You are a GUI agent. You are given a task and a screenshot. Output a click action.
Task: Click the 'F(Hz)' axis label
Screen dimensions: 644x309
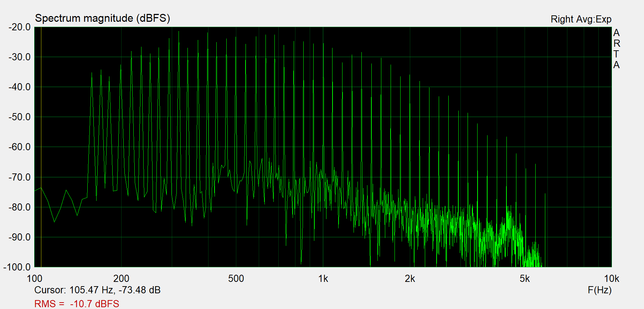pyautogui.click(x=599, y=290)
